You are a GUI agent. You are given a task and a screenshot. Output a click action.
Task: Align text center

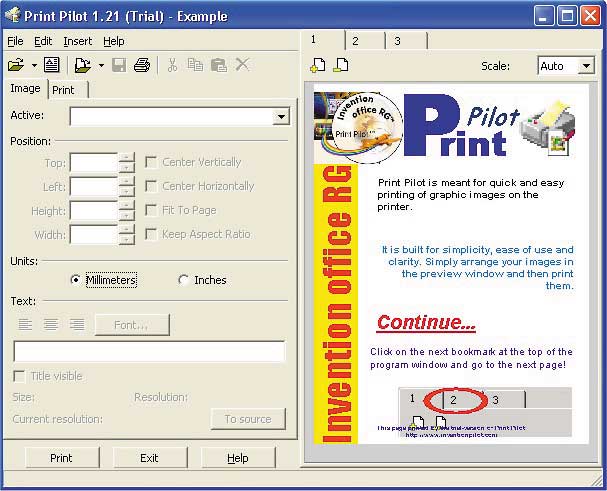tap(51, 324)
